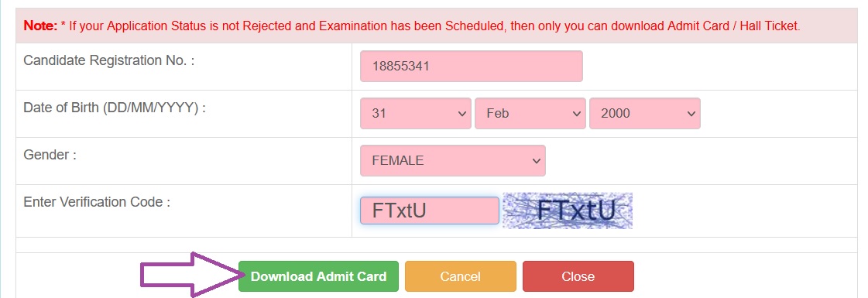This screenshot has height=298, width=868.
Task: Click the chevron arrow on the month selector
Action: [x=577, y=113]
